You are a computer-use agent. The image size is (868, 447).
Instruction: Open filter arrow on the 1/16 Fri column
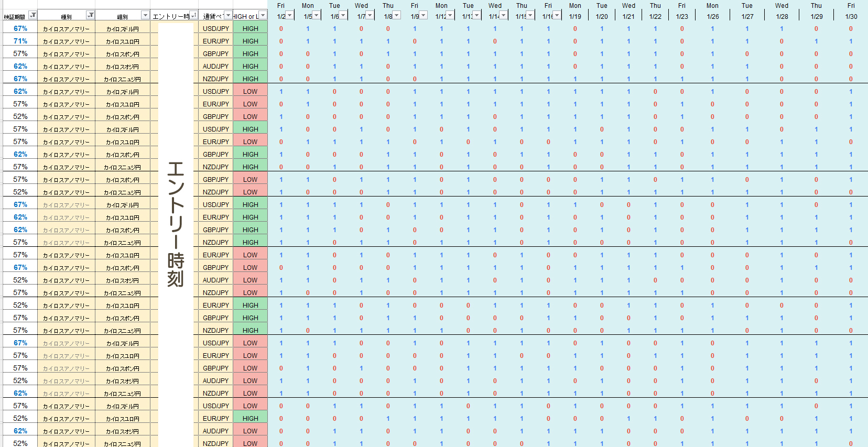557,15
